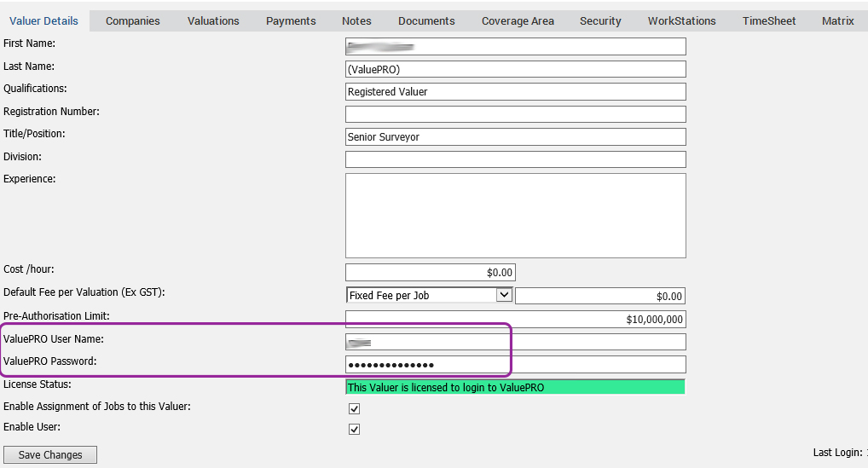Click the Pre-Authorisation Limit label

click(x=56, y=316)
